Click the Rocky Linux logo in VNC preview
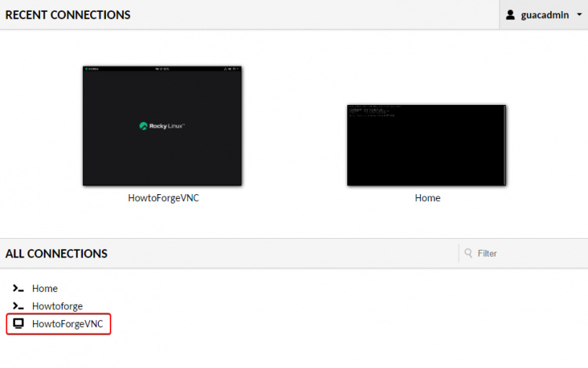588x368 pixels. 162,125
